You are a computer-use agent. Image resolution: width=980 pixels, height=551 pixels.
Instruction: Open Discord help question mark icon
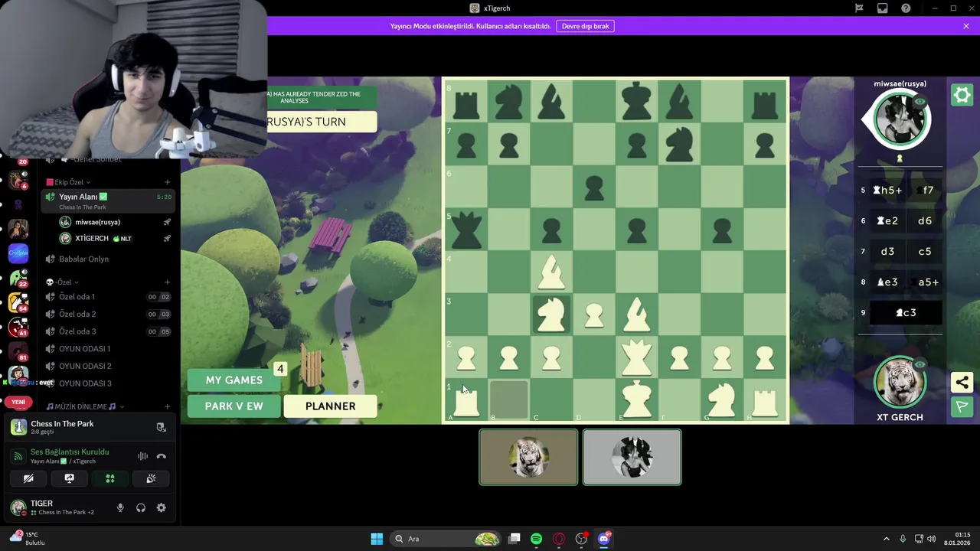(x=906, y=8)
